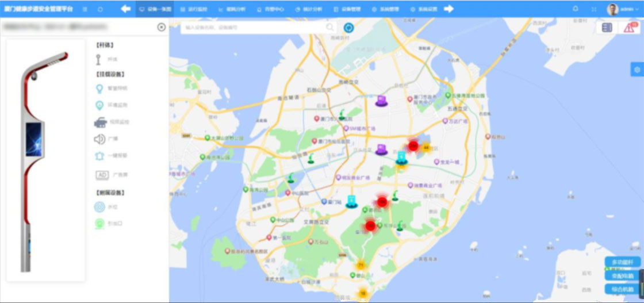Select the smart lighting bulb icon

click(100, 89)
